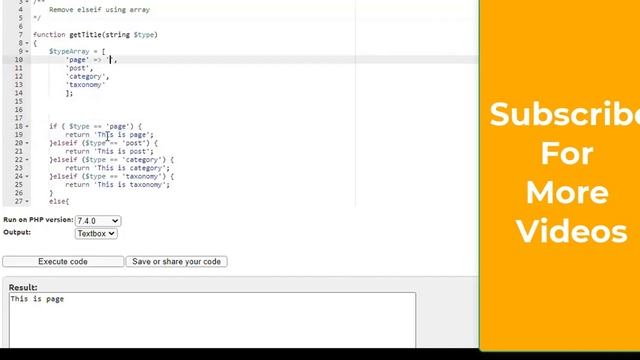The height and width of the screenshot is (360, 640).
Task: Click the elseif $type == 'category' condition
Action: point(112,160)
